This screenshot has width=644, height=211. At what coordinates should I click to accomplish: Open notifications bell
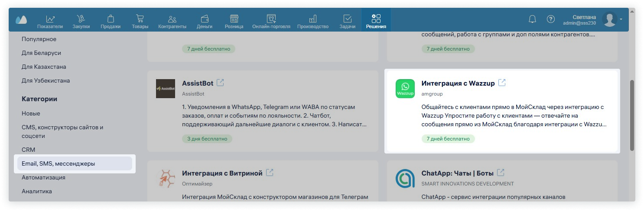[x=532, y=19]
